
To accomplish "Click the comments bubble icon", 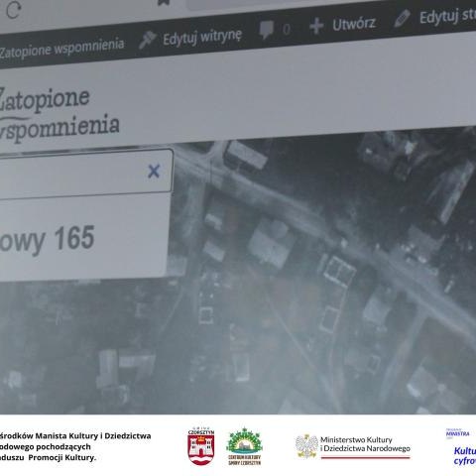I will pos(267,30).
